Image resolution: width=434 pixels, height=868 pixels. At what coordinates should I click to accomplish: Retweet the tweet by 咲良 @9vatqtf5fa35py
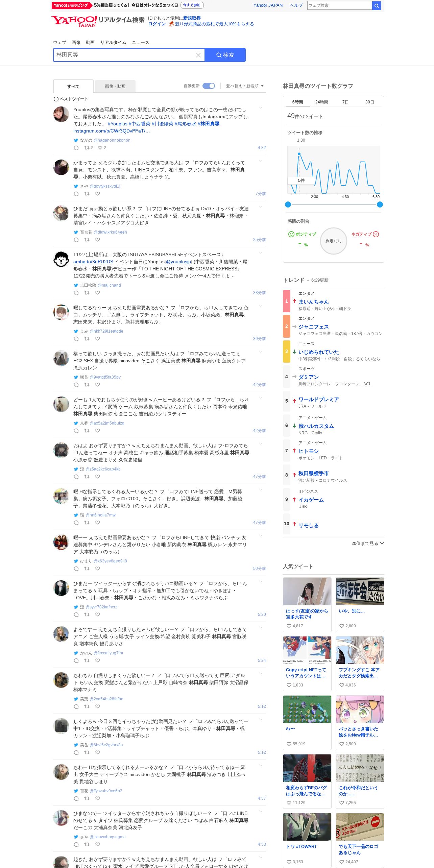pos(87,385)
